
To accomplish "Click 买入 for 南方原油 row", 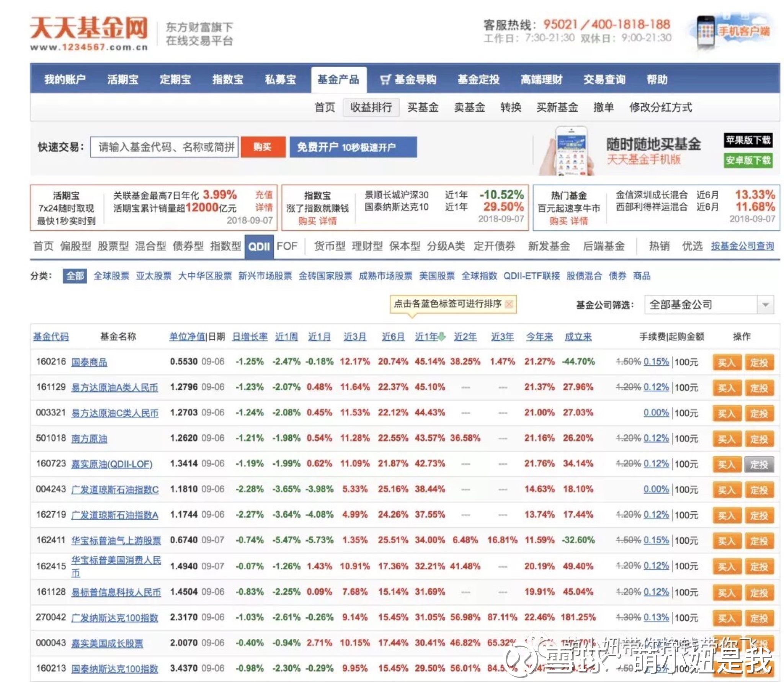I will click(x=727, y=439).
